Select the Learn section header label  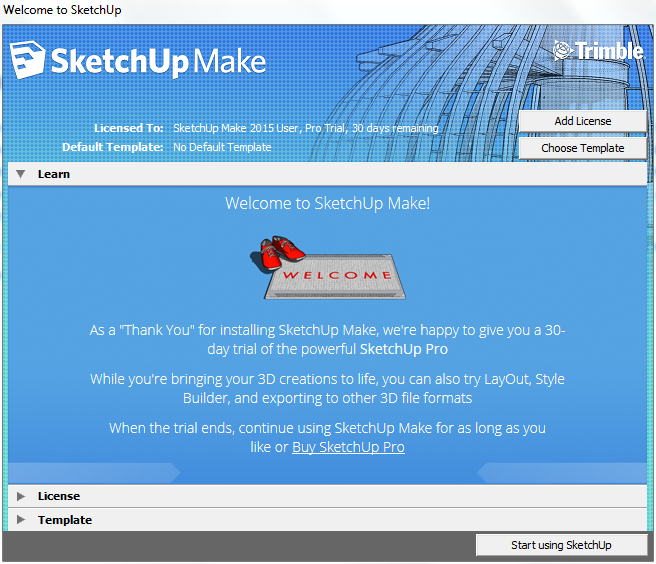click(x=54, y=174)
